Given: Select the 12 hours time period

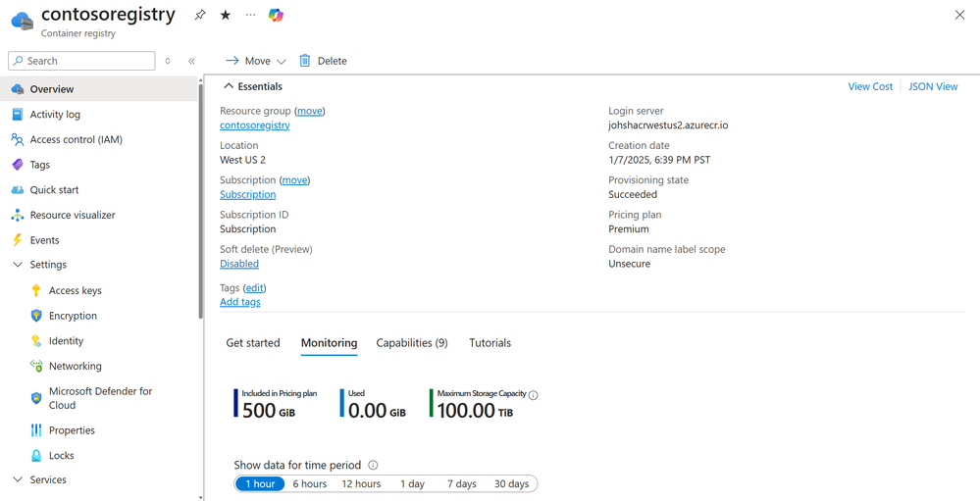Looking at the screenshot, I should click(361, 484).
